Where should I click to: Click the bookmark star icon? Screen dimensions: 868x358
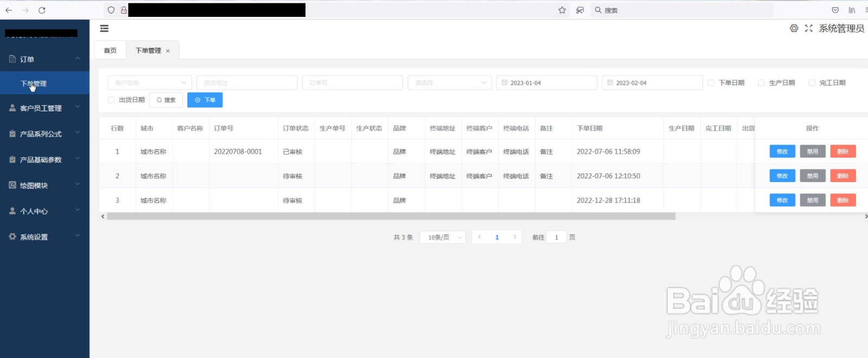pyautogui.click(x=562, y=10)
